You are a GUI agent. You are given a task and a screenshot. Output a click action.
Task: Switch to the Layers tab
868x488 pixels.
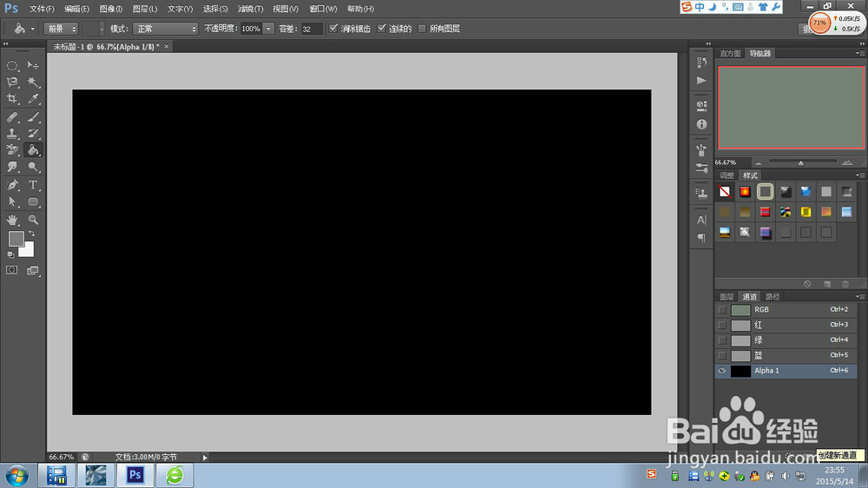point(727,297)
